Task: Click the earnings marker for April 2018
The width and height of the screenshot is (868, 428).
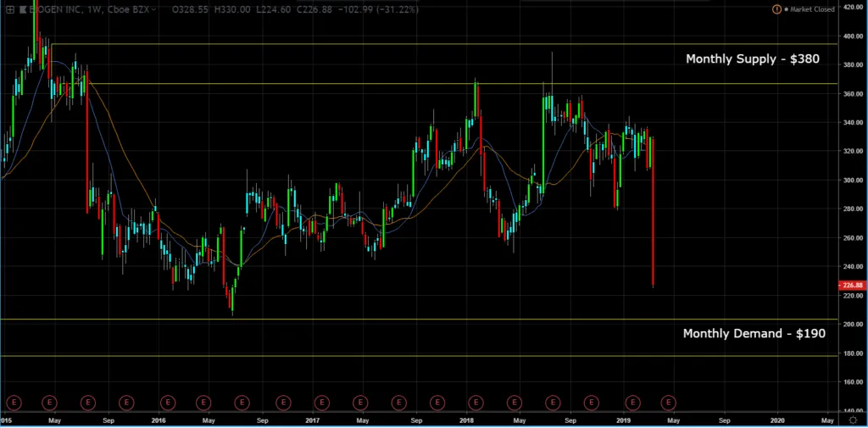Action: click(x=515, y=402)
